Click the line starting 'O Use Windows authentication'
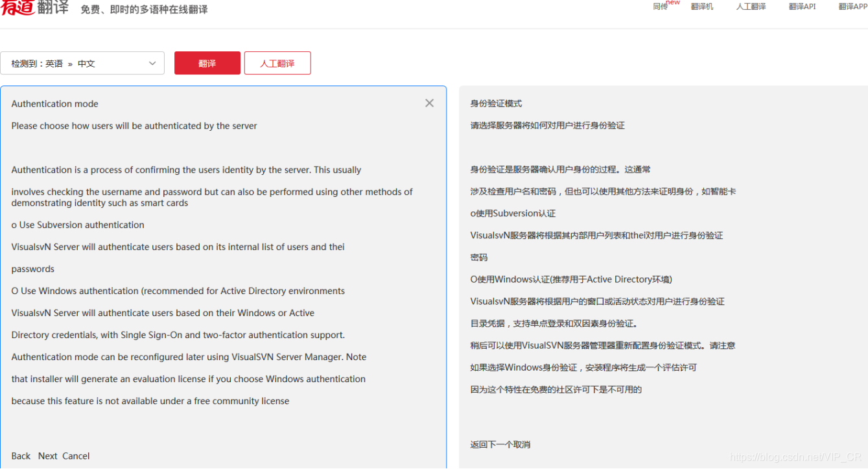Screen dimensions: 868x469 point(178,291)
